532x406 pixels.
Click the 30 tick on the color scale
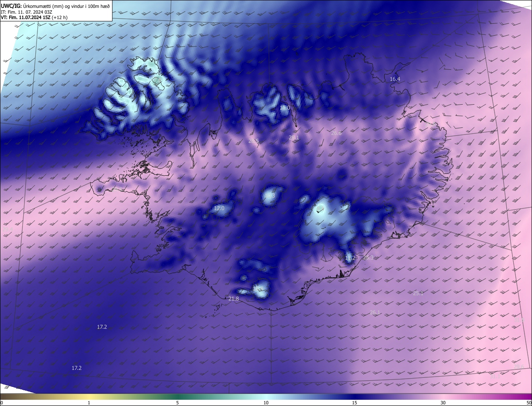tap(443, 403)
